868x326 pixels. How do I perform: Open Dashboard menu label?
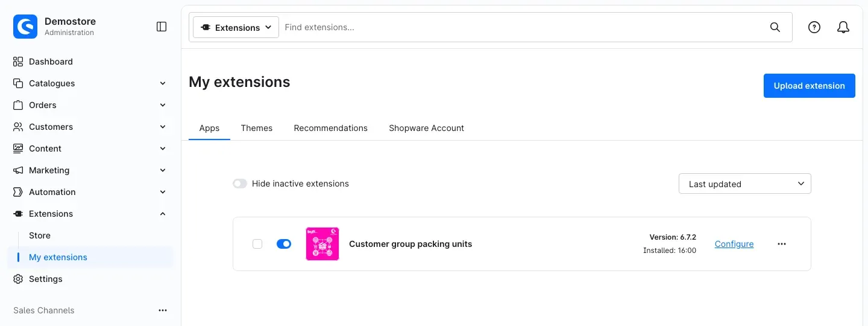point(51,62)
